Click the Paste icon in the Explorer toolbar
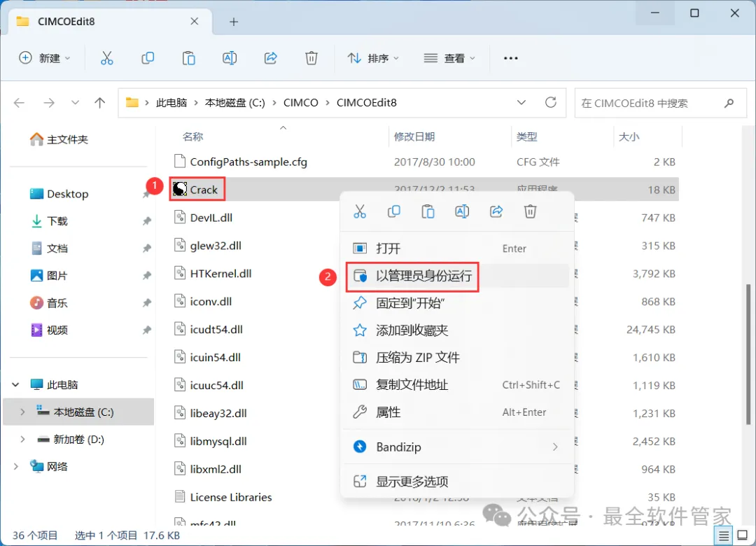 coord(188,58)
